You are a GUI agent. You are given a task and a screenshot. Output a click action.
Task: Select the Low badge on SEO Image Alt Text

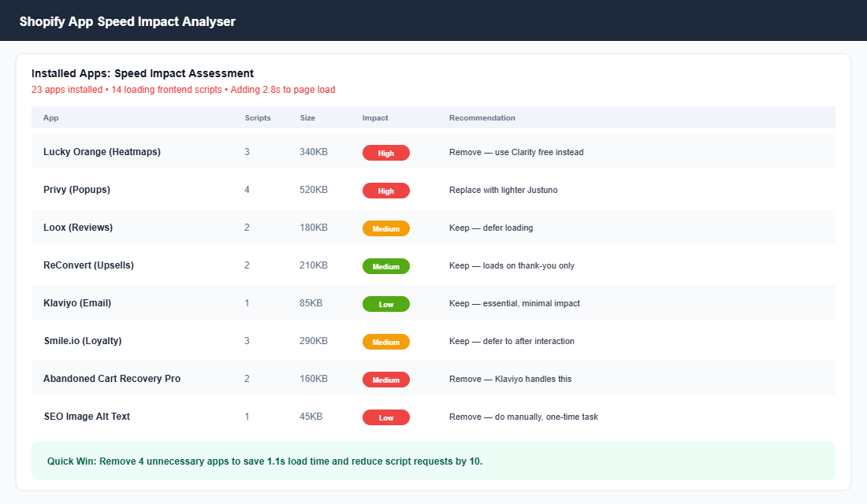tap(385, 417)
